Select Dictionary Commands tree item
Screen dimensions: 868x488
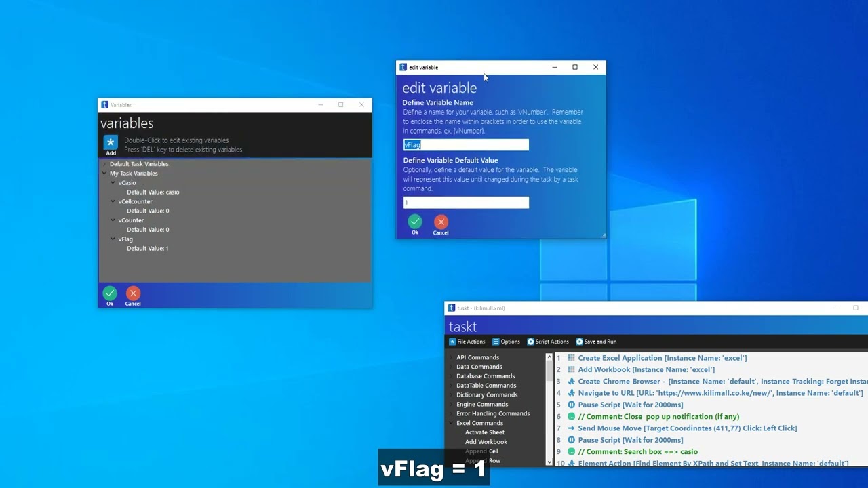(x=487, y=395)
